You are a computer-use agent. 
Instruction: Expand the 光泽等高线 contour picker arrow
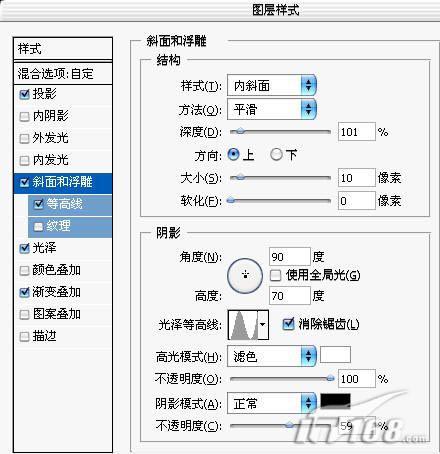tap(263, 325)
